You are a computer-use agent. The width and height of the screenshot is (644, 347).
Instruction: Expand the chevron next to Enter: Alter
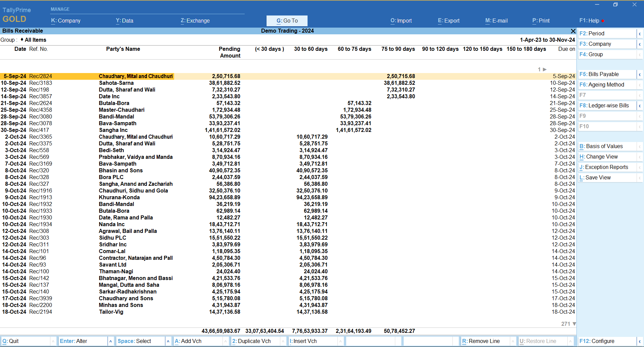111,341
